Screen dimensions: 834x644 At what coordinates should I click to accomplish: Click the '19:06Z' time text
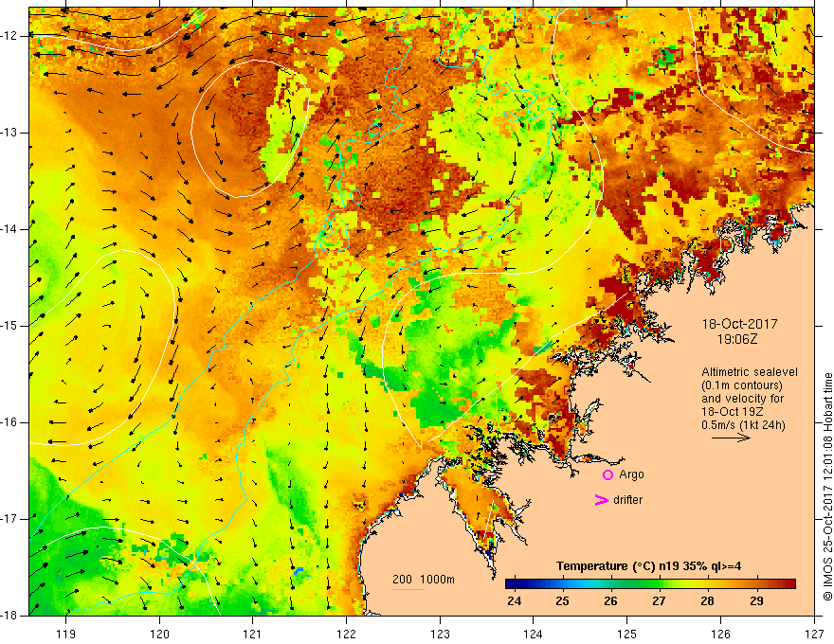point(737,338)
